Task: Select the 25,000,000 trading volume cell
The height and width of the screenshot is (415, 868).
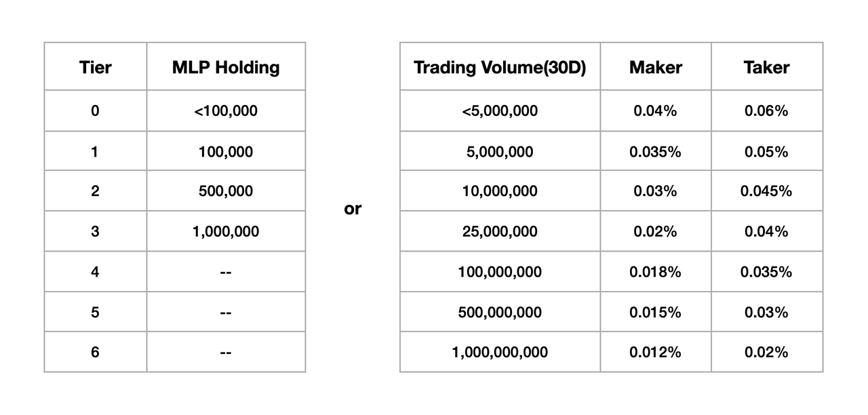Action: [x=500, y=231]
